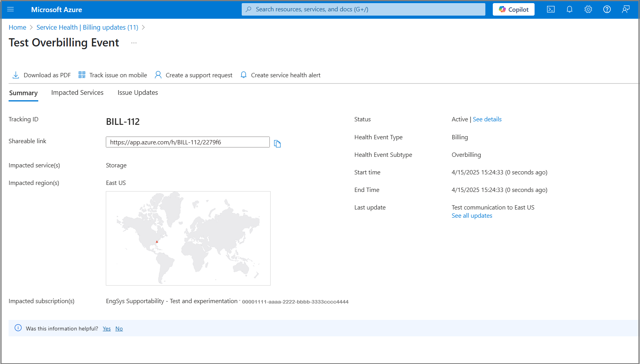The width and height of the screenshot is (640, 364).
Task: Open the Azure portal hamburger menu
Action: click(11, 9)
